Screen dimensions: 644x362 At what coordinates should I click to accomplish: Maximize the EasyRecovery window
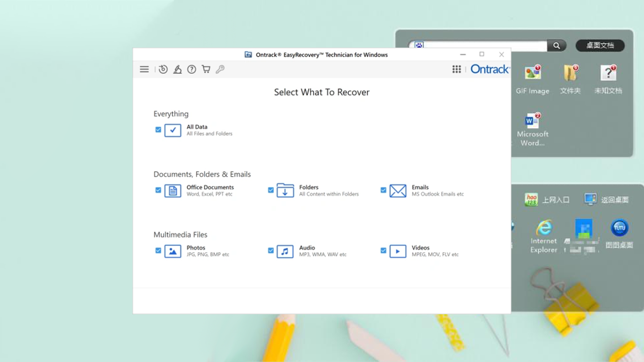pos(482,55)
